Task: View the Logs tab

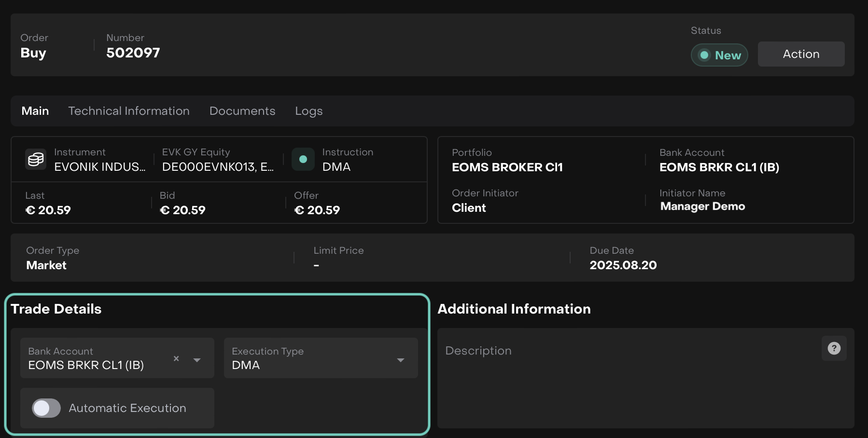Action: coord(308,111)
